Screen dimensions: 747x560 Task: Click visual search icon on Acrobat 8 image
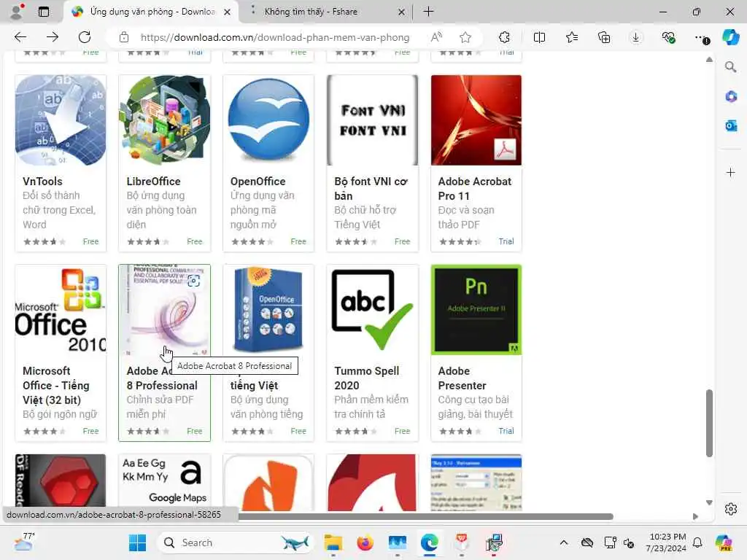coord(193,281)
